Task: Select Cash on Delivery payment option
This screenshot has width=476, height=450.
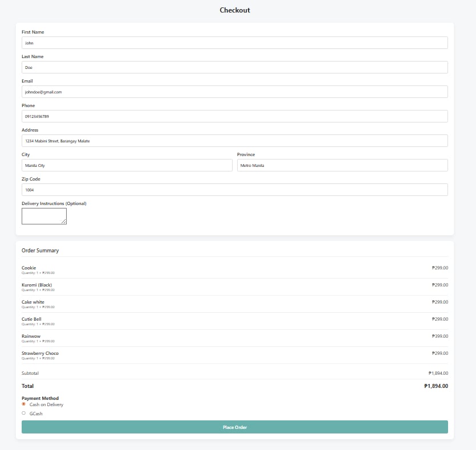Action: click(x=24, y=404)
